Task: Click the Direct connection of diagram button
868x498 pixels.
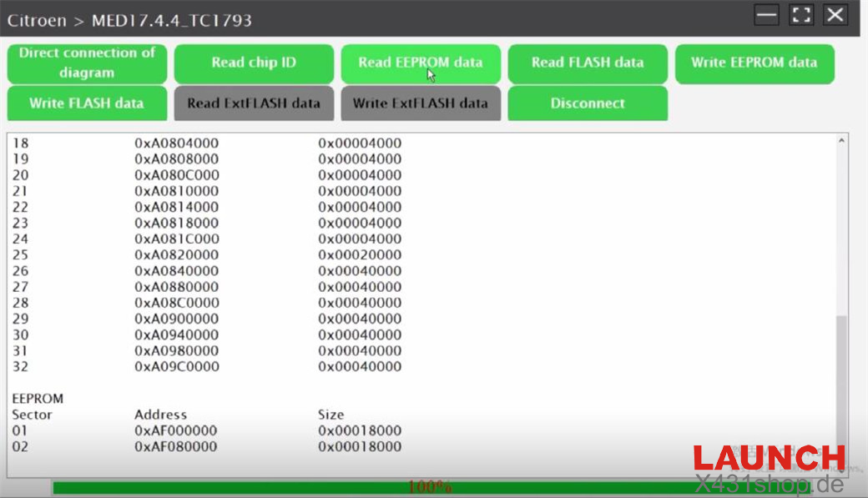Action: [87, 63]
